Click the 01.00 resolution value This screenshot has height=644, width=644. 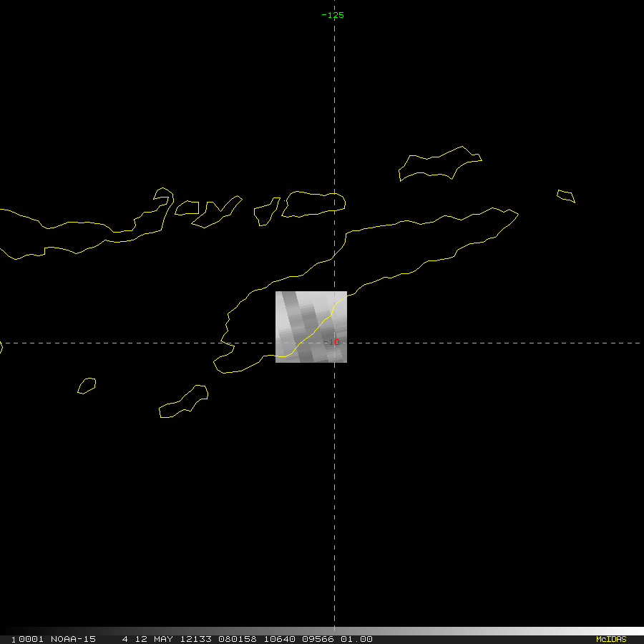pos(357,639)
